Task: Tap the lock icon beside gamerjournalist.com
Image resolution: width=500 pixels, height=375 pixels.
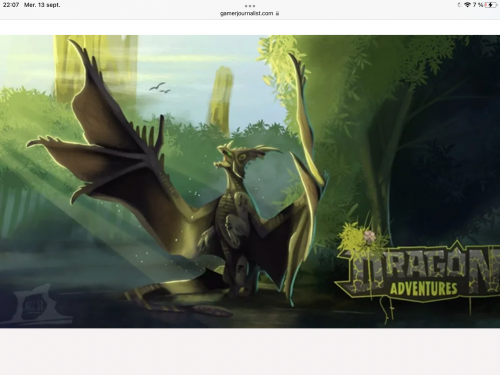Action: [277, 13]
